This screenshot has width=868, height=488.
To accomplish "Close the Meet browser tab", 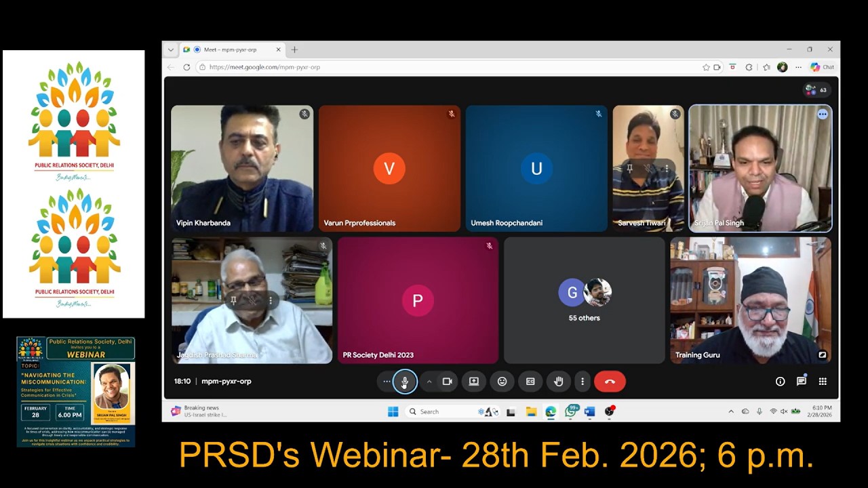I will pos(278,49).
